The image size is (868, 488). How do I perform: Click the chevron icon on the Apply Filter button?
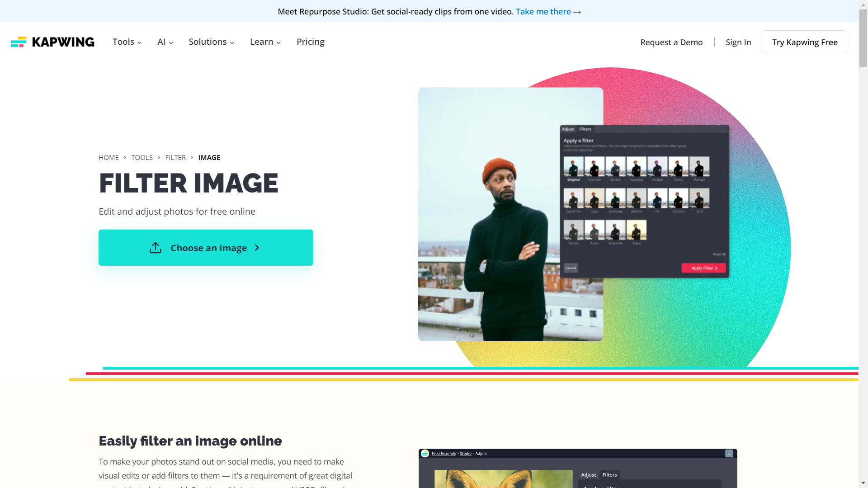716,268
